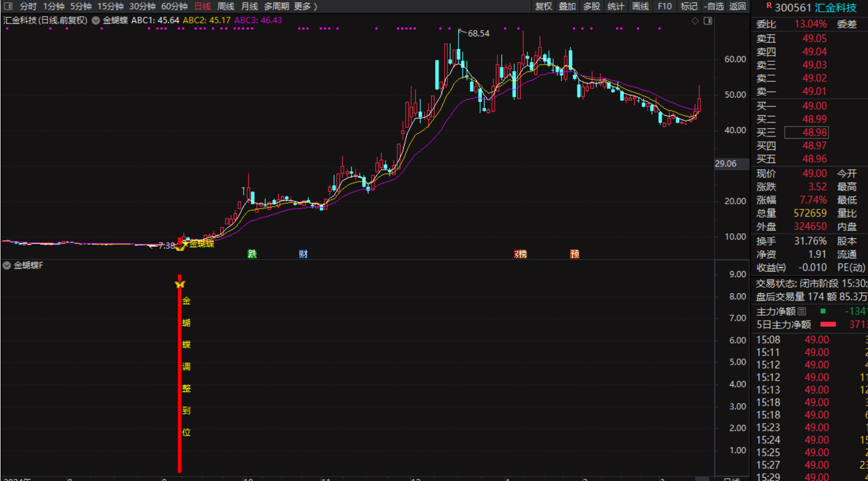Screen dimensions: 868x481
Task: Switch to the 周线 weekly period tab
Action: 225,7
